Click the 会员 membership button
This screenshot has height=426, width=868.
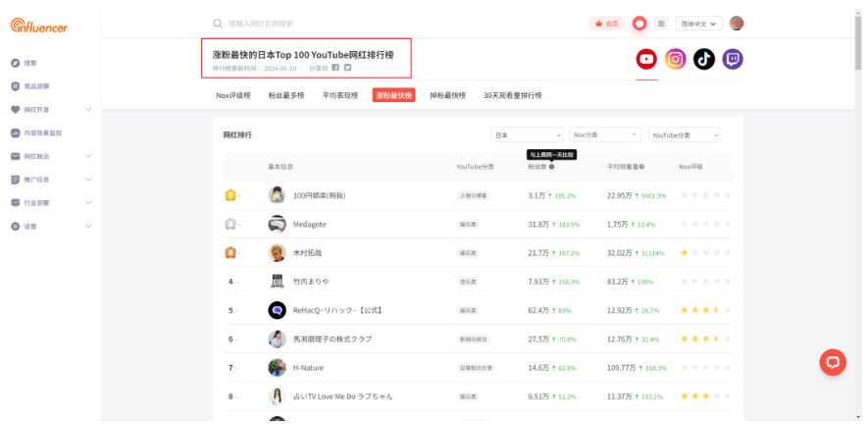point(607,24)
